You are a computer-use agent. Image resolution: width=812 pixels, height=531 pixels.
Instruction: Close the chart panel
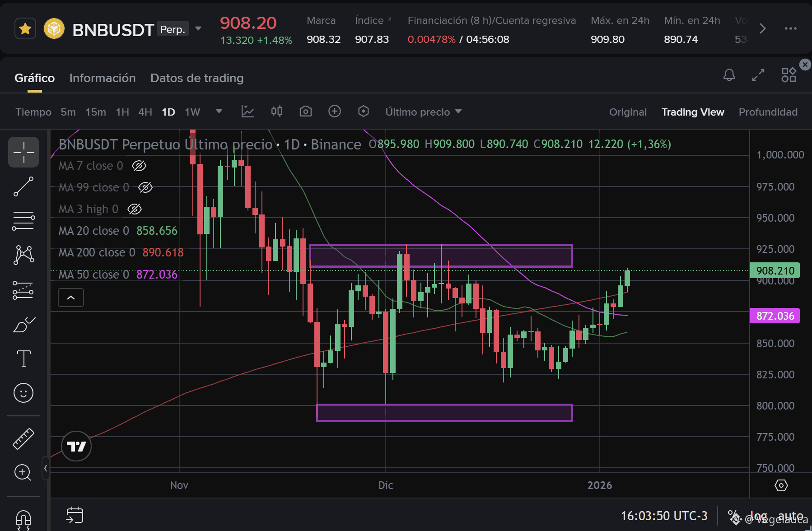[x=805, y=65]
